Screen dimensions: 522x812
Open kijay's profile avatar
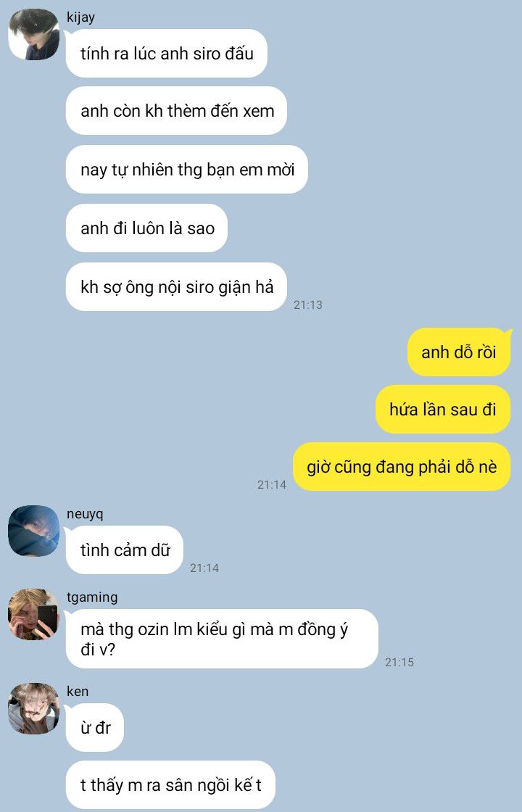[33, 35]
